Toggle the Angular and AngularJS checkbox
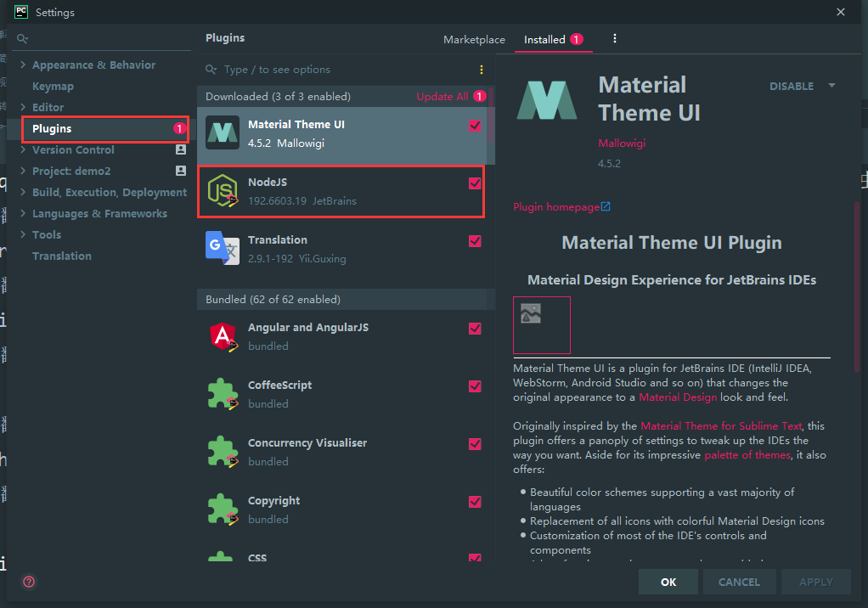The image size is (868, 608). [475, 329]
